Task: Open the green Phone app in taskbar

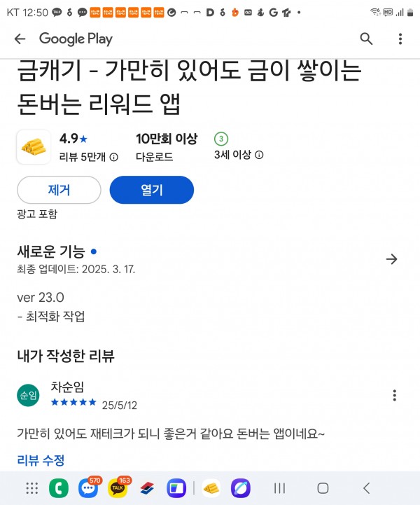Action: tap(59, 488)
